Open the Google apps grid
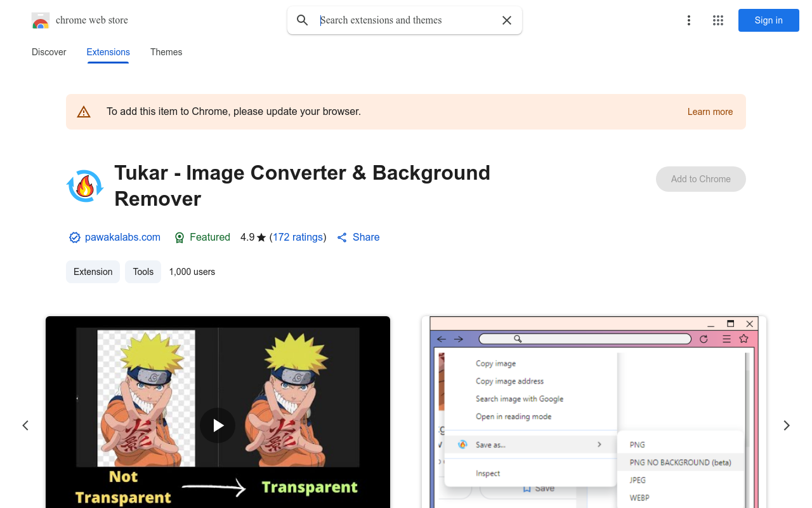The height and width of the screenshot is (508, 812). click(718, 20)
